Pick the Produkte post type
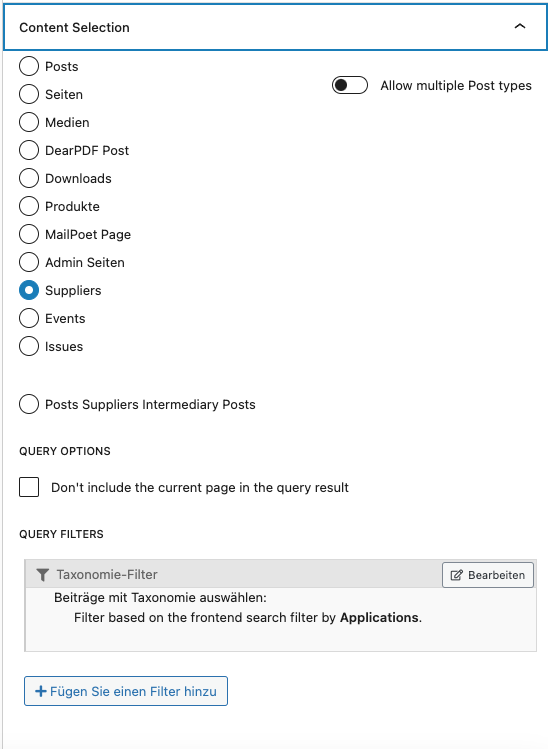This screenshot has width=548, height=749. (29, 206)
